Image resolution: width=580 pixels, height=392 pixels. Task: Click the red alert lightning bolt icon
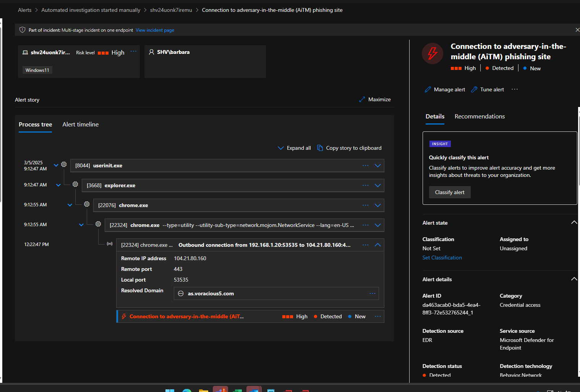tap(433, 53)
